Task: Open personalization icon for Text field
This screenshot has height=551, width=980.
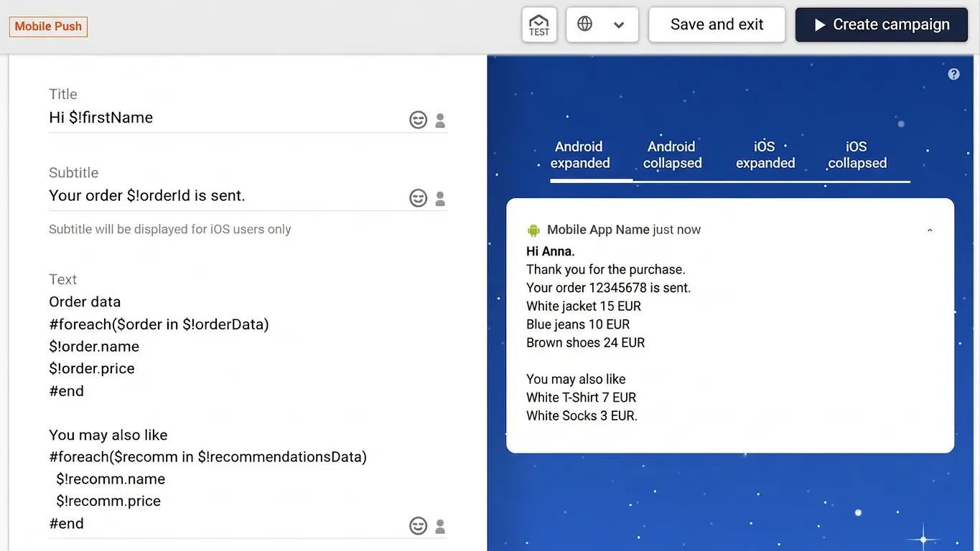Action: 440,526
